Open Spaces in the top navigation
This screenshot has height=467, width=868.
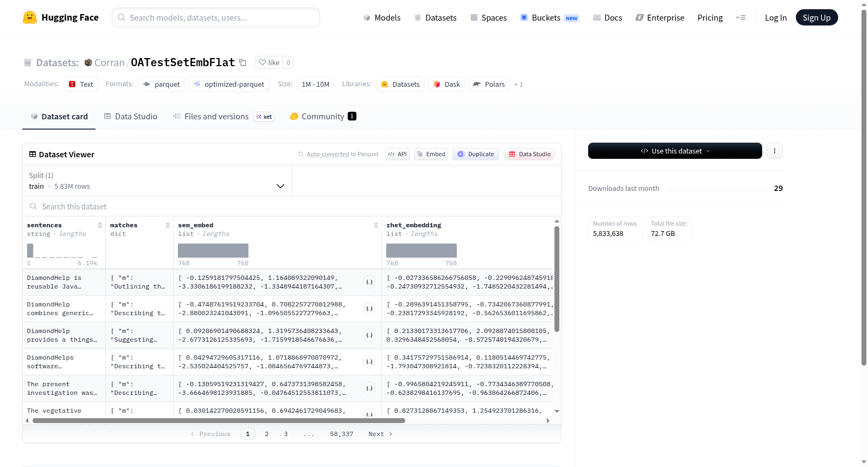pyautogui.click(x=488, y=17)
